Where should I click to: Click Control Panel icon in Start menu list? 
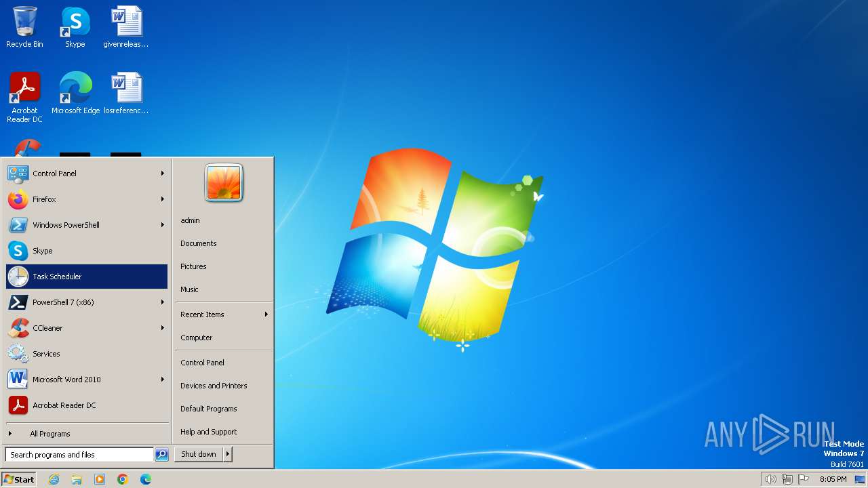click(x=18, y=174)
